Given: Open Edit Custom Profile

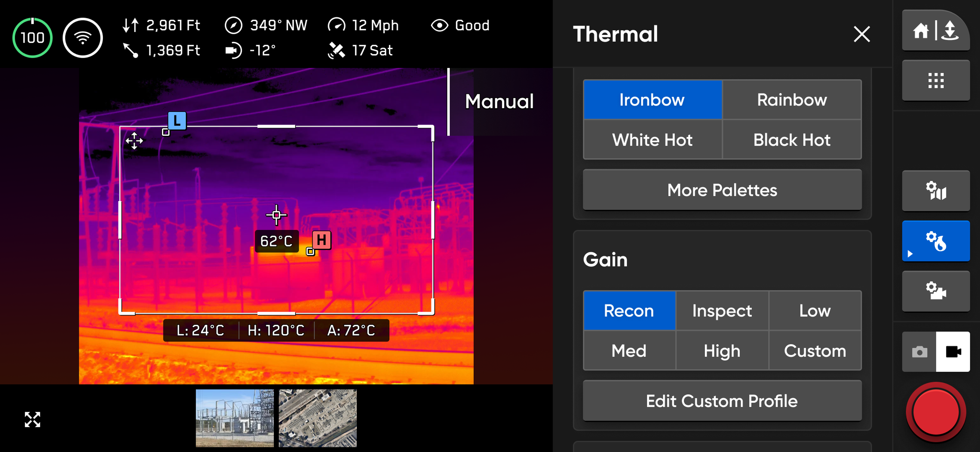Looking at the screenshot, I should coord(722,401).
